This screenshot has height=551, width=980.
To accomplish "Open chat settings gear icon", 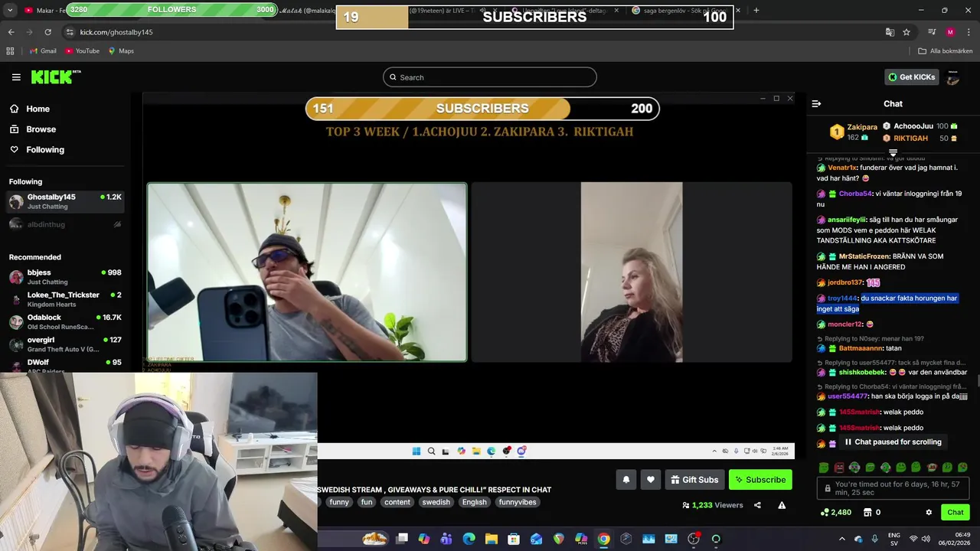I will tap(929, 513).
